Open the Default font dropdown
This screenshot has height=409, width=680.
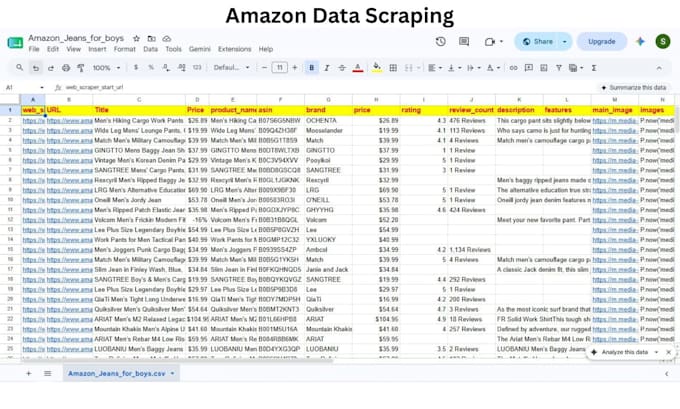click(232, 68)
